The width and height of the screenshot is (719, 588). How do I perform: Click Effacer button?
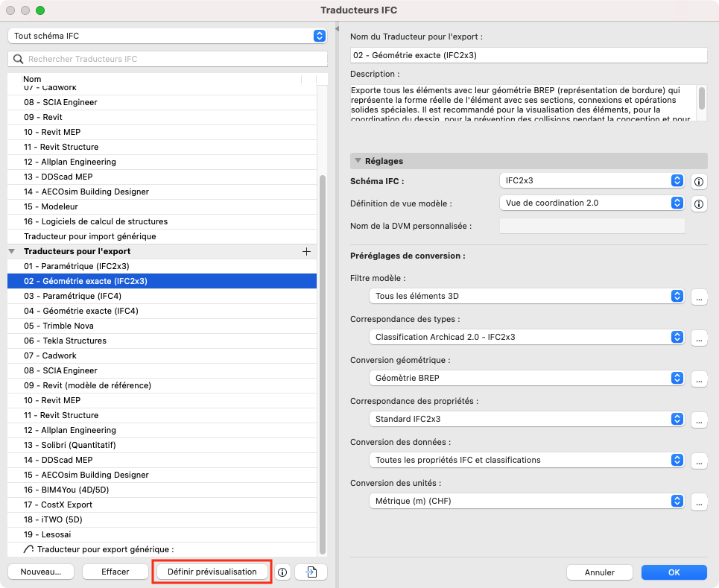pyautogui.click(x=115, y=572)
